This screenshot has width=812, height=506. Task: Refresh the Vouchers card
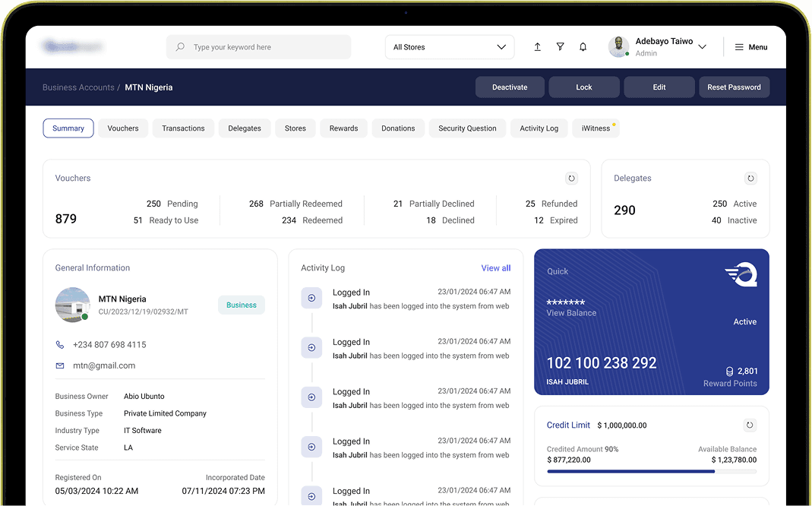pos(572,178)
